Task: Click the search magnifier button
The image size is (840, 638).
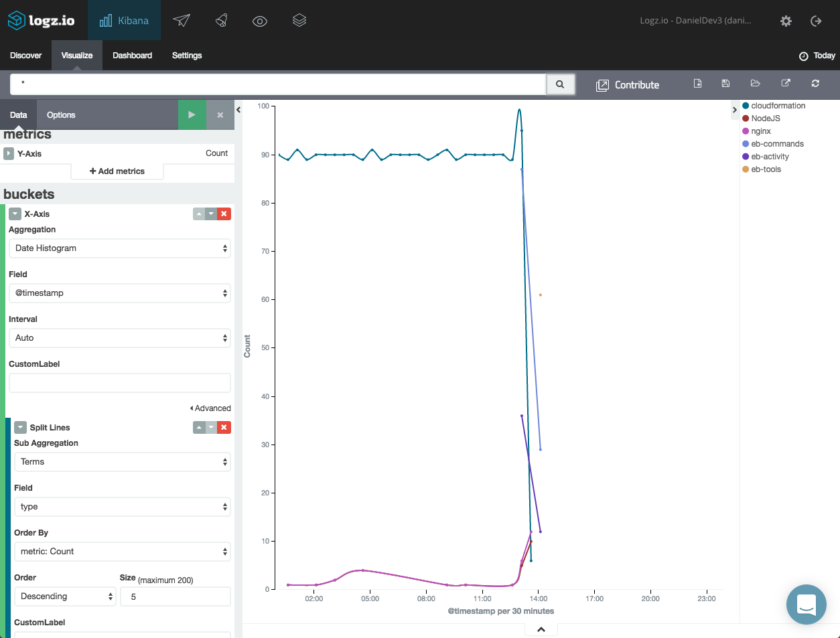Action: [560, 84]
